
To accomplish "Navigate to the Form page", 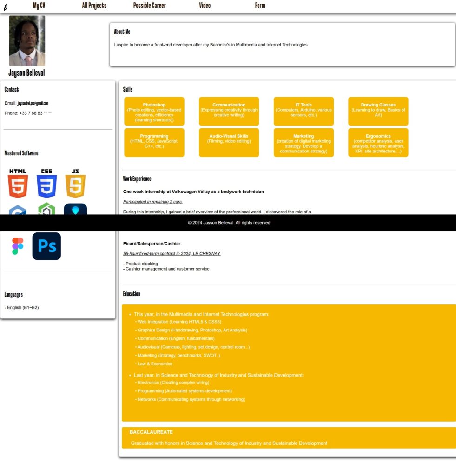I will [260, 6].
